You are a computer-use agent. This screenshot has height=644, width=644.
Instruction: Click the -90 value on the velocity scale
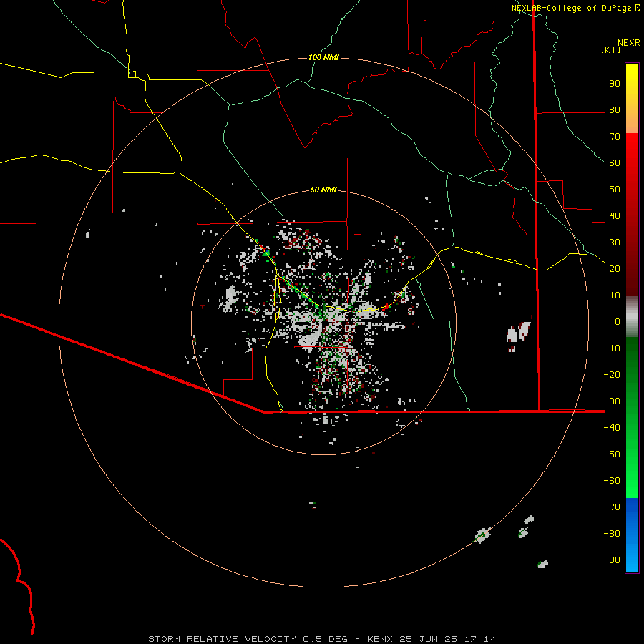click(x=612, y=560)
